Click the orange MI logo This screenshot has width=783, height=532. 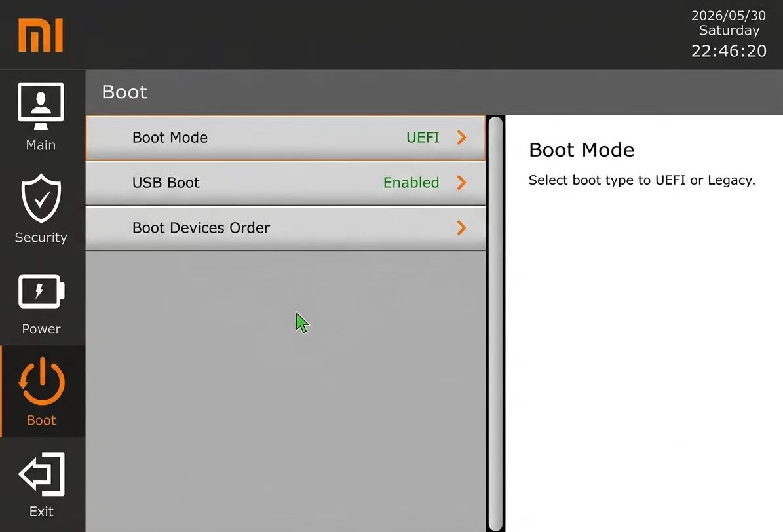coord(41,35)
